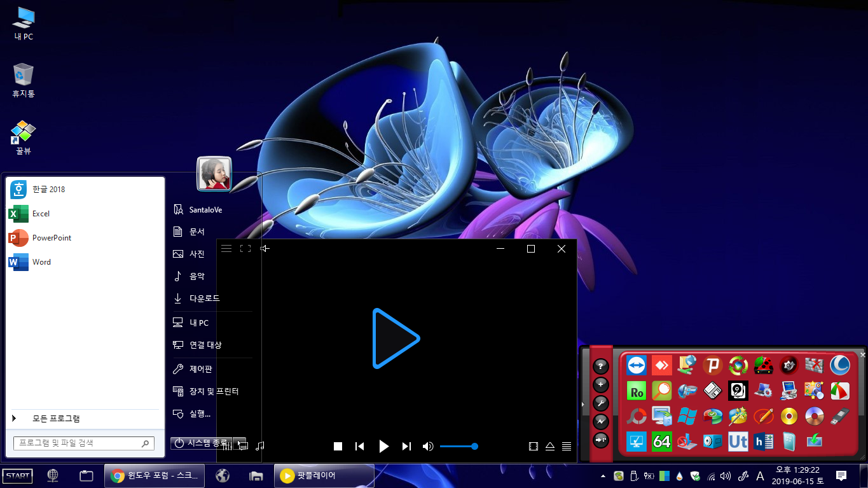Click the launcher's question mark help button

pos(601,366)
